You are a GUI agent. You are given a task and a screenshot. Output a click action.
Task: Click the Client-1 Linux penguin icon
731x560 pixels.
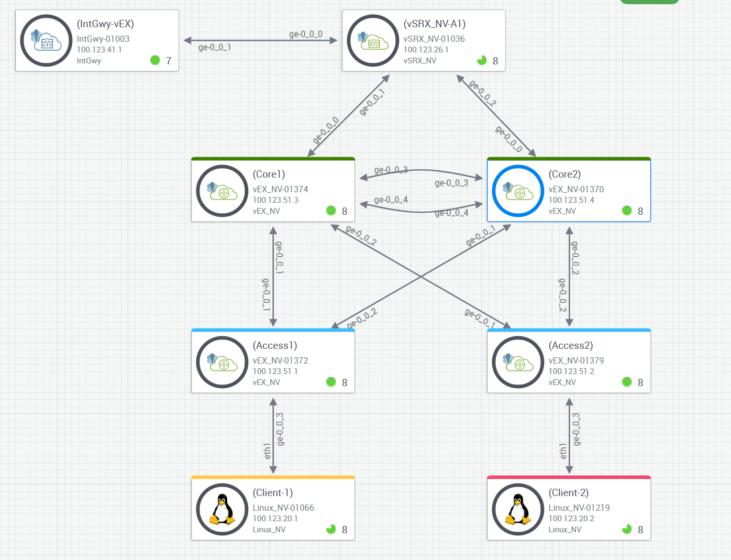click(x=222, y=509)
